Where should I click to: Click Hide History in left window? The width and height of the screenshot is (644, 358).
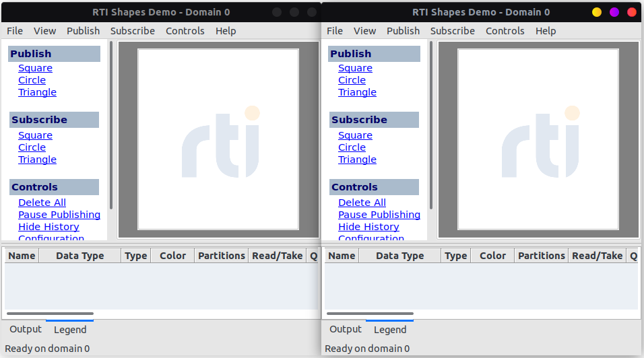[x=49, y=227]
